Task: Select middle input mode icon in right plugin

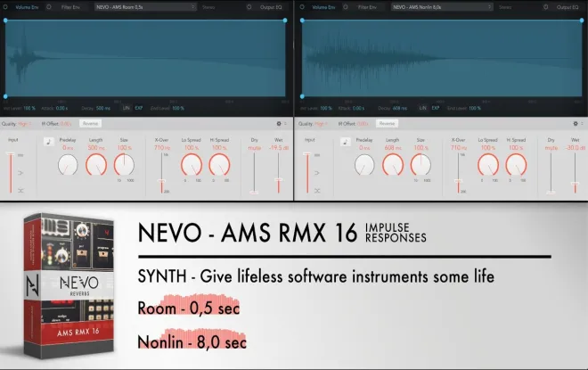Action: pyautogui.click(x=317, y=173)
